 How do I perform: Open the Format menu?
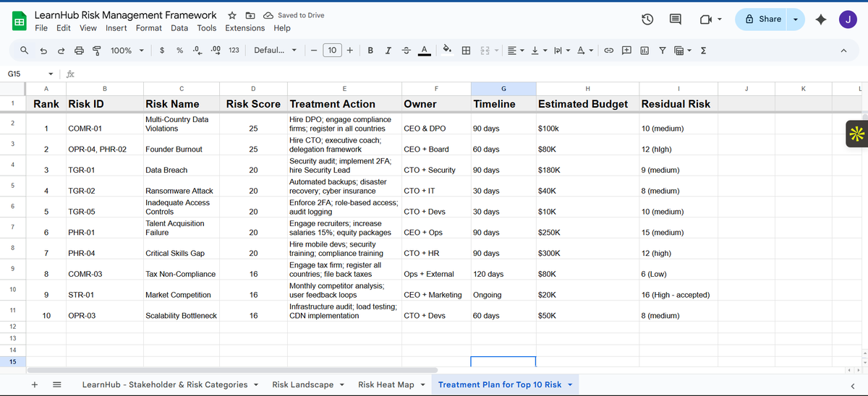pyautogui.click(x=149, y=28)
